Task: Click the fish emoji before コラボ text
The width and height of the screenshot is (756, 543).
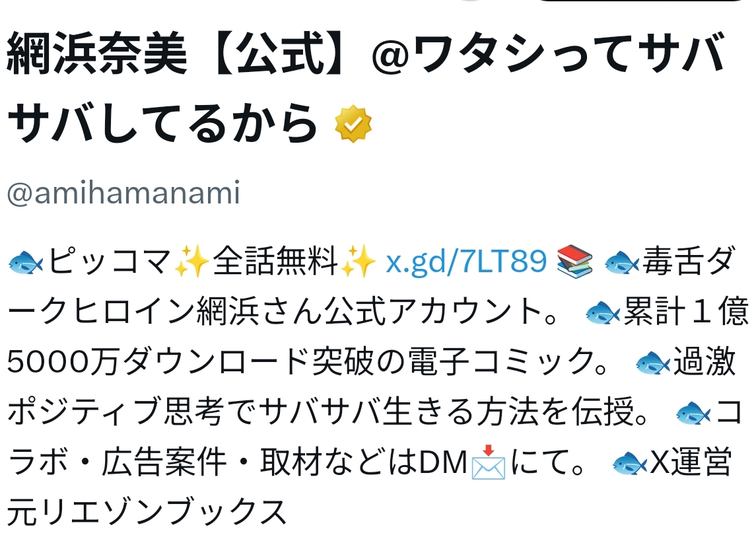Action: coord(693,413)
